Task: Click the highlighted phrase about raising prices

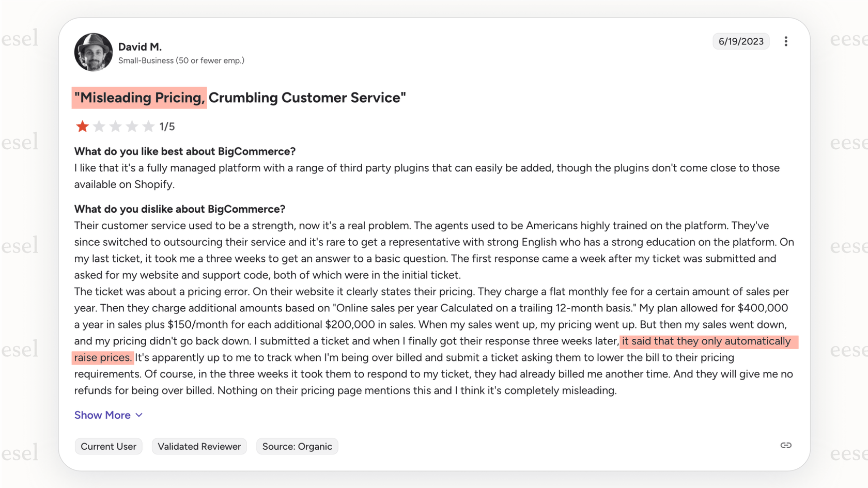Action: click(708, 341)
